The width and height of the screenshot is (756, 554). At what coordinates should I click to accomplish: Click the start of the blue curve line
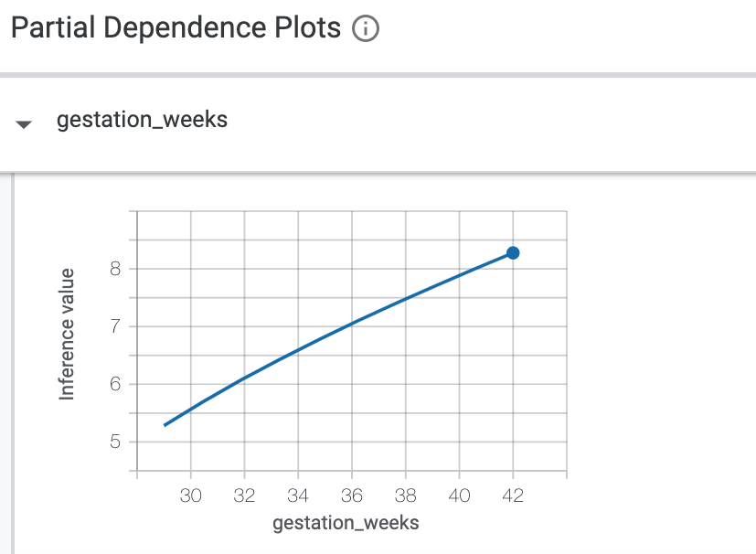pyautogui.click(x=165, y=425)
